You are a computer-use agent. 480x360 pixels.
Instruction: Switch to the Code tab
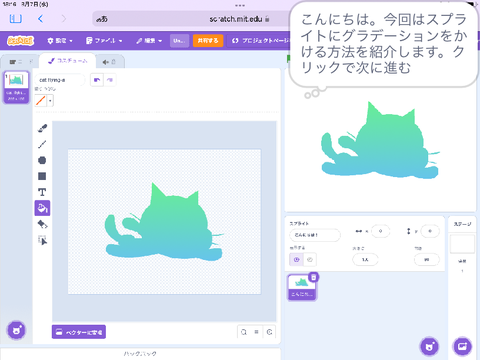(20, 62)
